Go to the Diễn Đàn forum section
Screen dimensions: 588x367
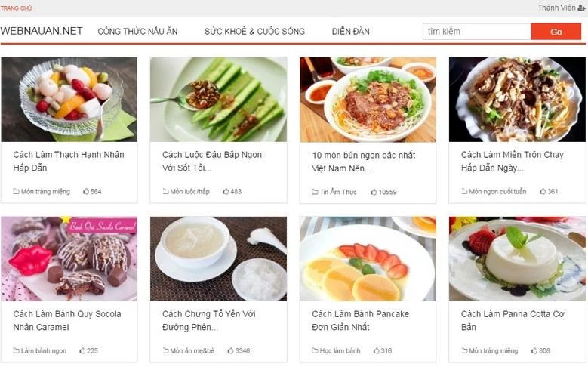pyautogui.click(x=351, y=32)
